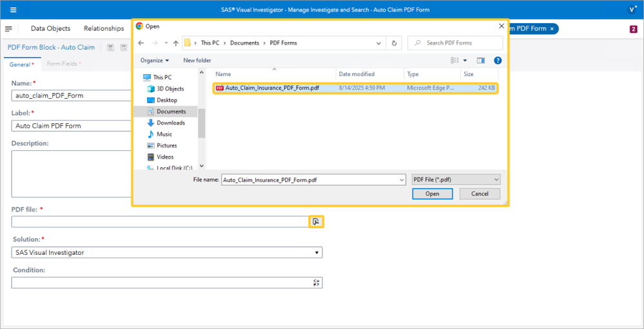Click Documents in the breadcrumb path

244,43
